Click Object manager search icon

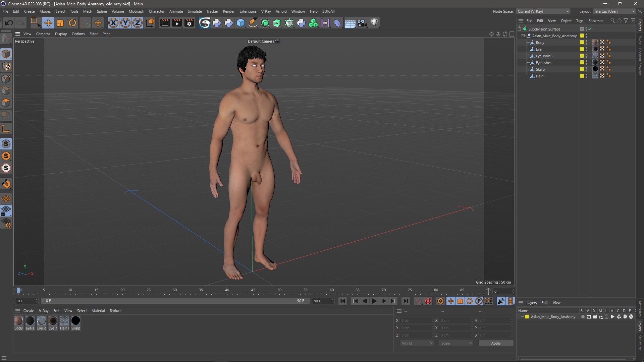coord(612,21)
